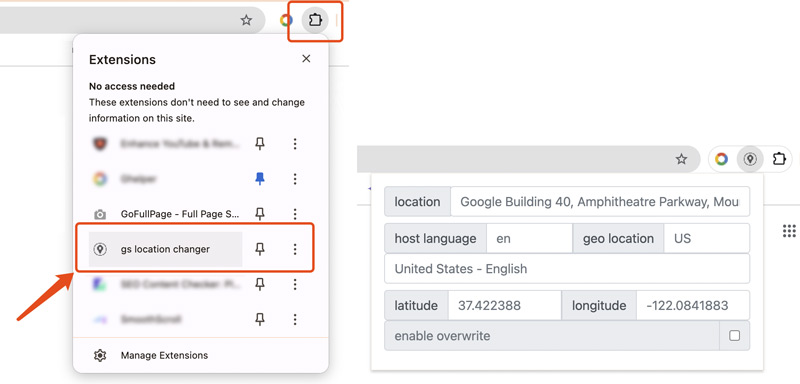Open Extensions puzzle icon in right toolbar

[779, 160]
